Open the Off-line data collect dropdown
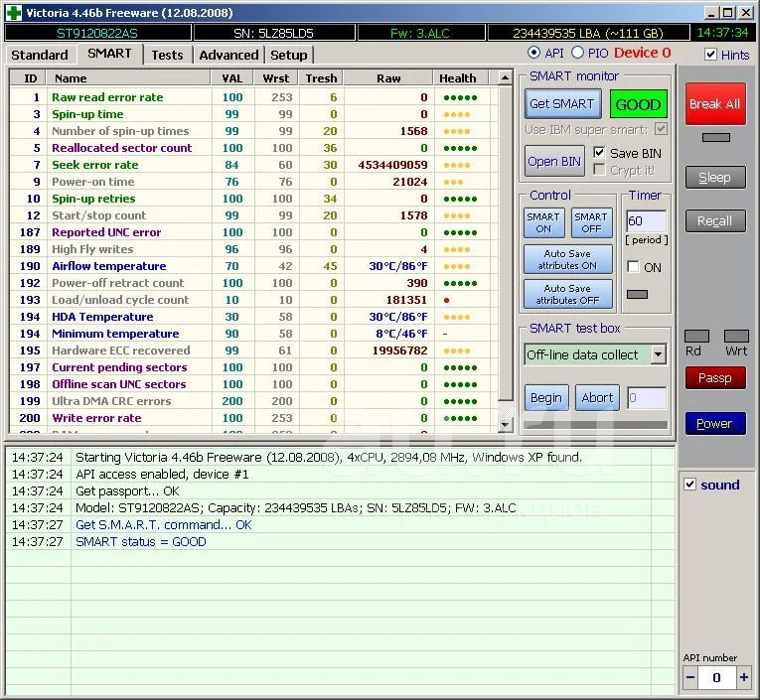 pos(659,354)
